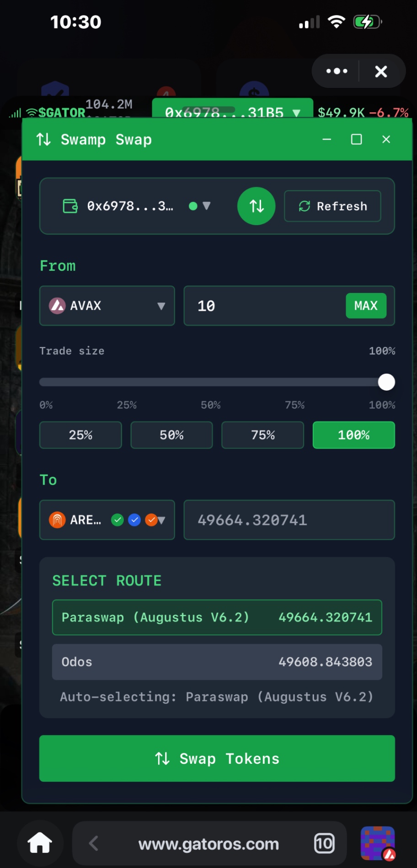Viewport: 417px width, 868px height.
Task: Click the wallet icon beside the address
Action: point(70,206)
